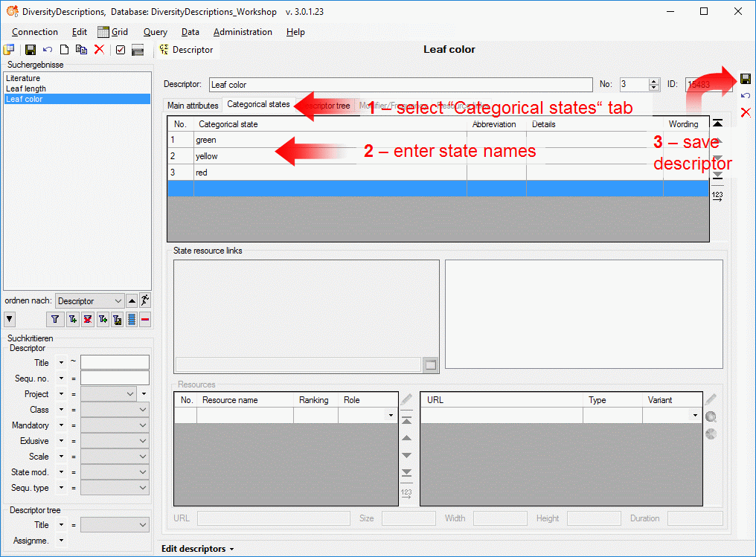The width and height of the screenshot is (756, 557).
Task: Open the ordnen nach Descriptor dropdown
Action: click(90, 301)
